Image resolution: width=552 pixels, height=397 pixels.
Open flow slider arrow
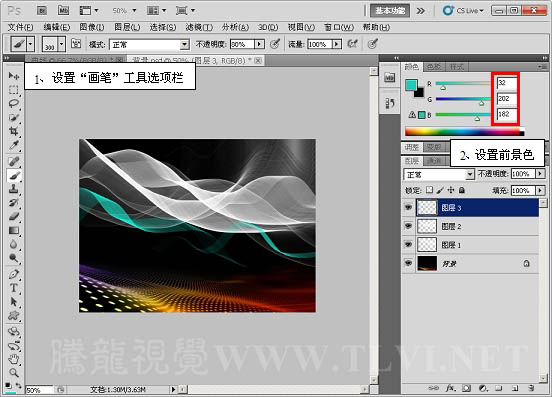(x=337, y=44)
